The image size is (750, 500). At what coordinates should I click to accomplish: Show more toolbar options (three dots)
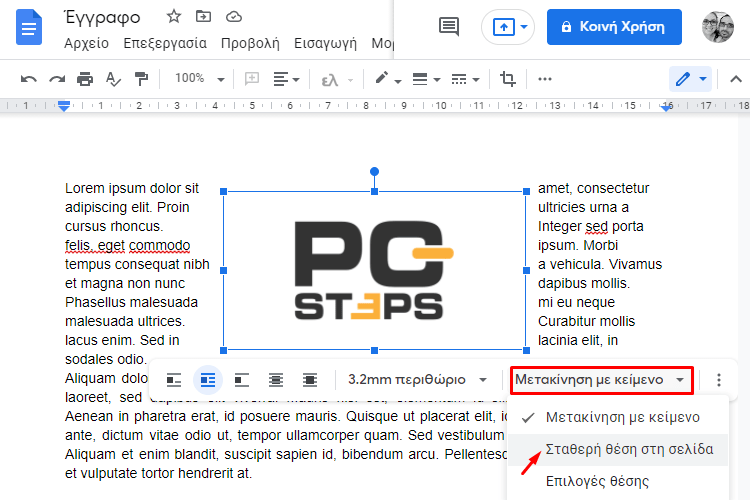click(x=545, y=79)
